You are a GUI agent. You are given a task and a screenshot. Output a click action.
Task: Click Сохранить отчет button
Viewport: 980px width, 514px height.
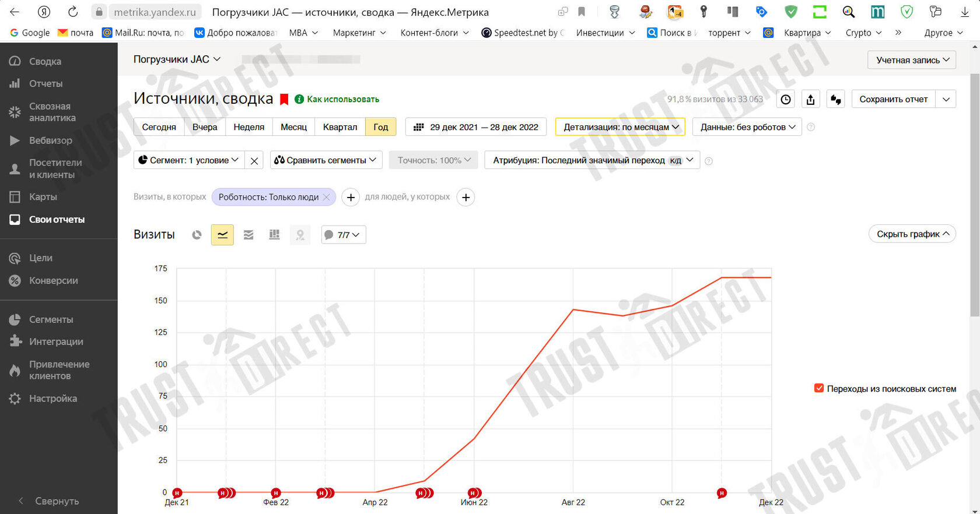[894, 99]
